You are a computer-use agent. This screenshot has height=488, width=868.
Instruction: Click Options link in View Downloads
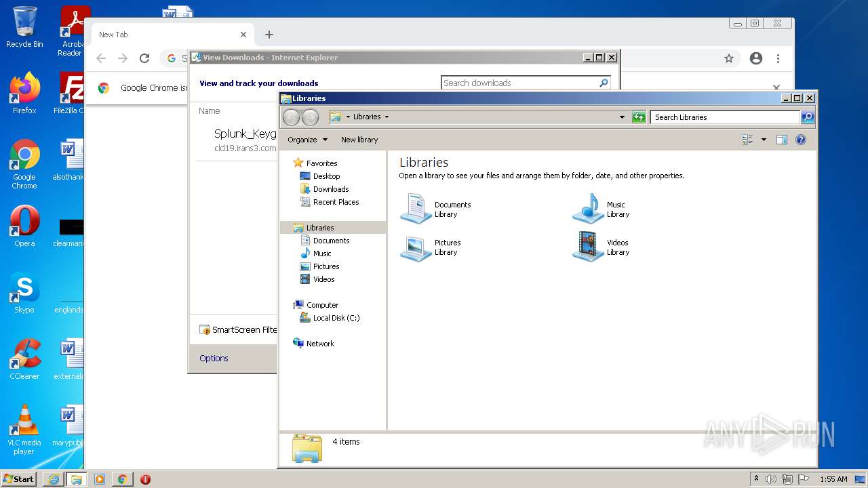(214, 359)
